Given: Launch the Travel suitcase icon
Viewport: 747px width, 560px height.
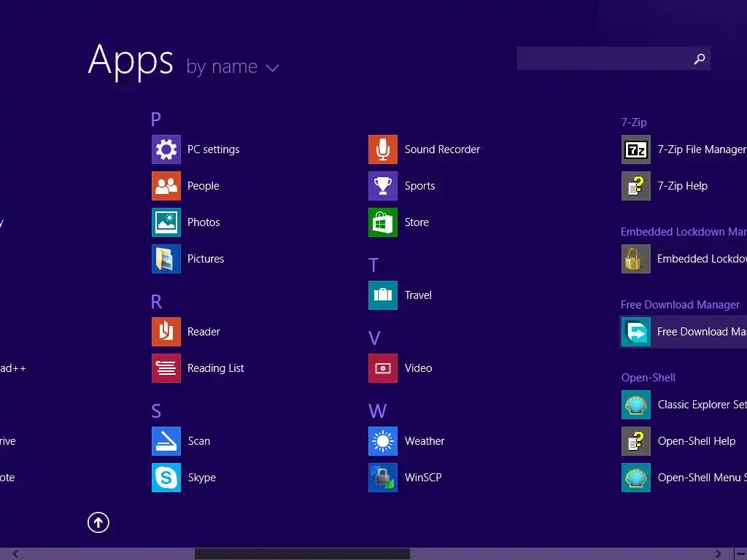Looking at the screenshot, I should [x=382, y=295].
